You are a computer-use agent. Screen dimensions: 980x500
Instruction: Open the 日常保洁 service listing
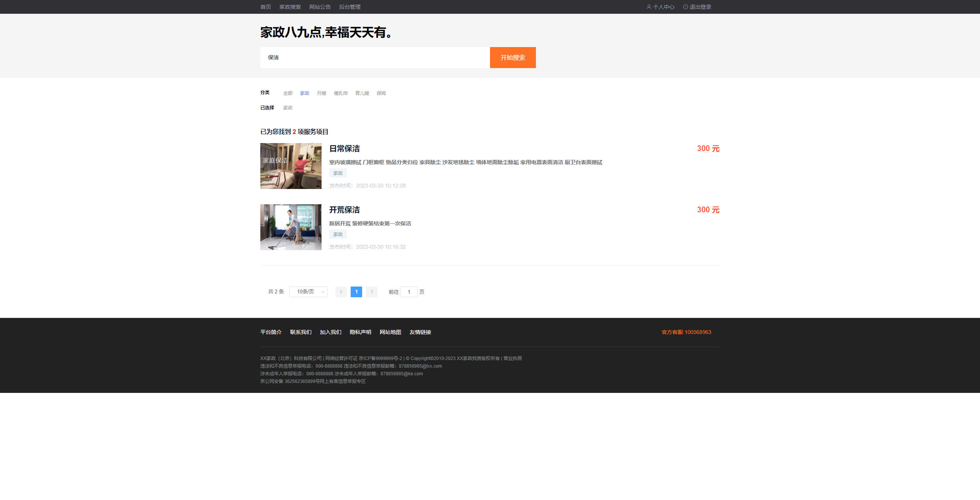(344, 149)
